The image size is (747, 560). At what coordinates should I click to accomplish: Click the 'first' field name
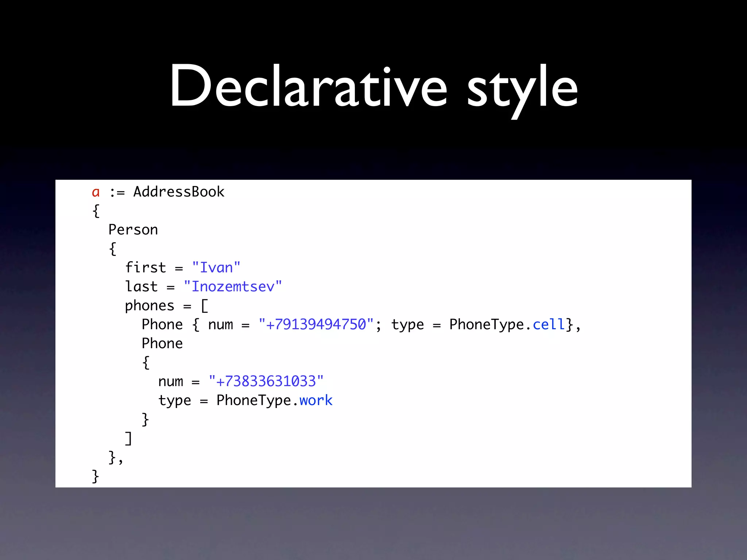(x=146, y=268)
